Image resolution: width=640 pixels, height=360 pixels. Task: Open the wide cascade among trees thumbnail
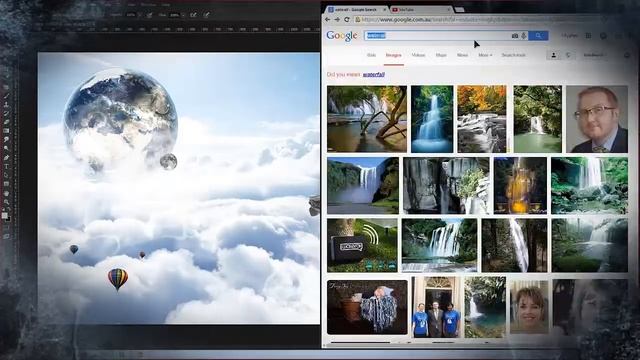[x=439, y=245]
